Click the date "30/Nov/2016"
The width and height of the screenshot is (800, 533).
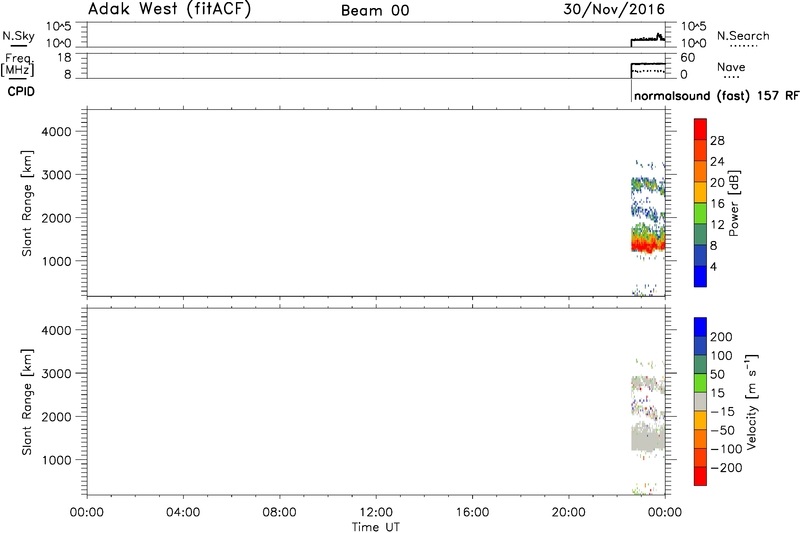coord(614,9)
